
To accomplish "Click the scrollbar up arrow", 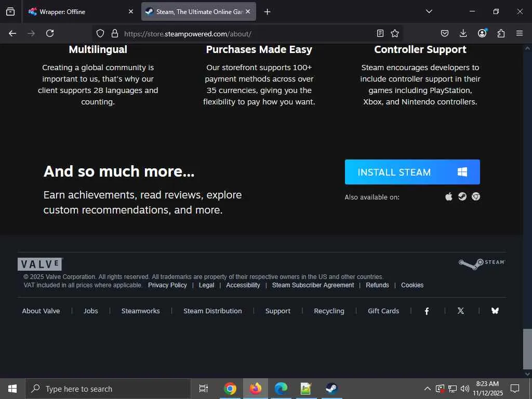I will pyautogui.click(x=527, y=48).
